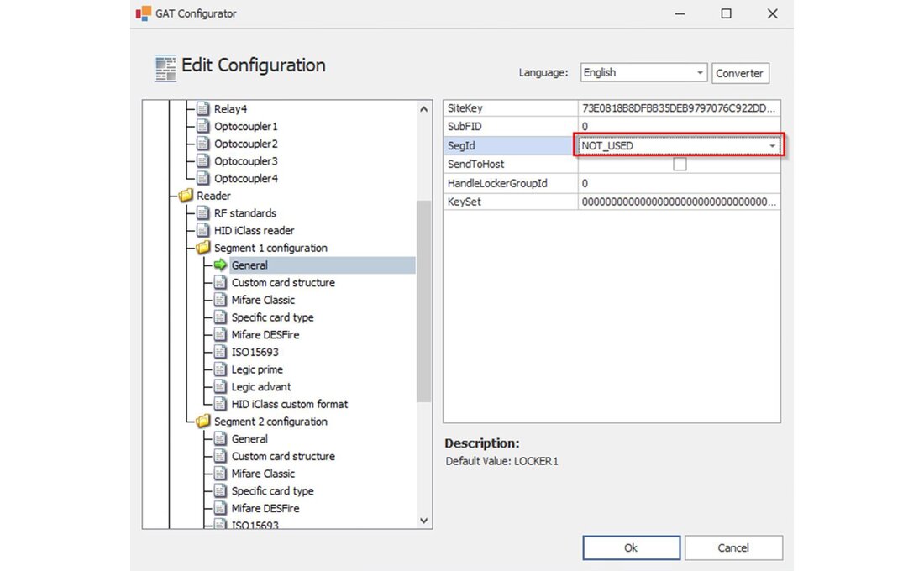Click the RF standards document icon

click(x=202, y=213)
